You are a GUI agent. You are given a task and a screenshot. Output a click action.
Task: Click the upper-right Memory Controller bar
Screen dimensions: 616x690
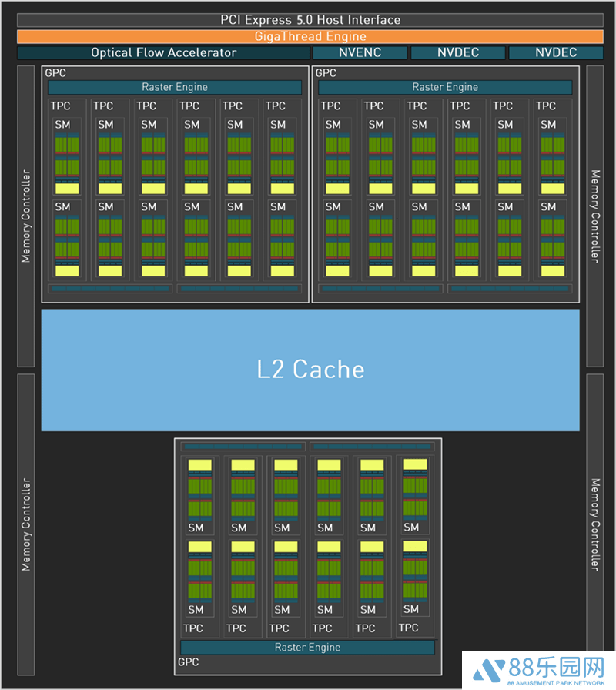click(x=594, y=216)
